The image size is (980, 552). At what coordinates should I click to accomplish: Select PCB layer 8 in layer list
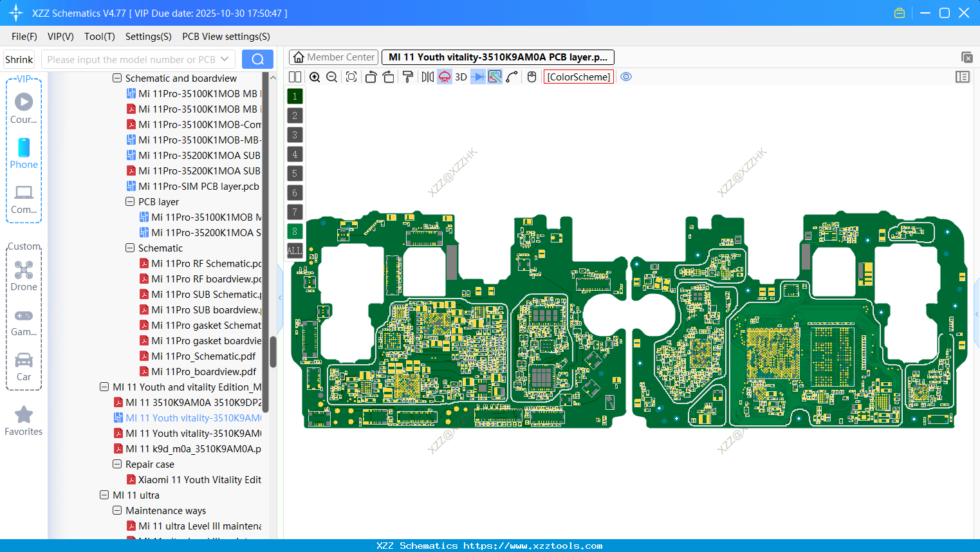click(294, 231)
